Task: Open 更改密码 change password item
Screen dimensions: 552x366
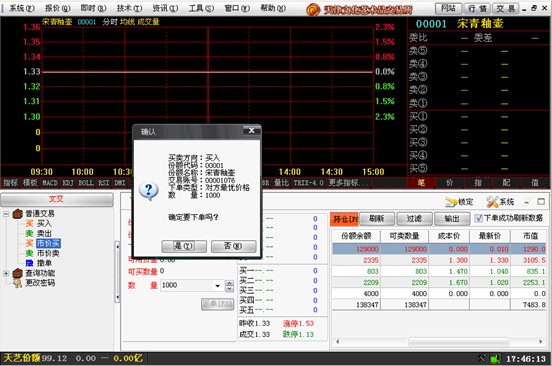Action: [x=34, y=283]
